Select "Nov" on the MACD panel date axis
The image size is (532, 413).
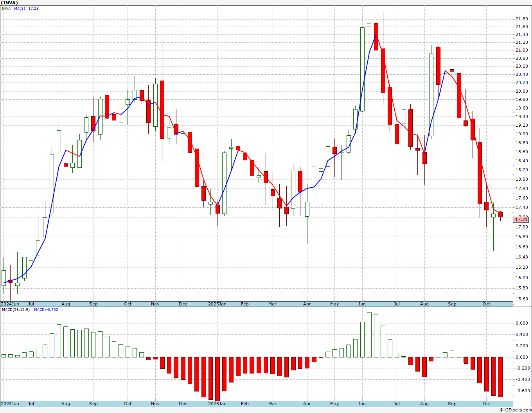click(155, 404)
